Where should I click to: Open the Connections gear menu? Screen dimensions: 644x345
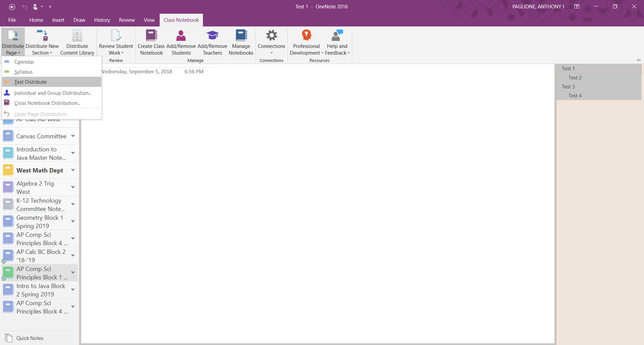(271, 42)
